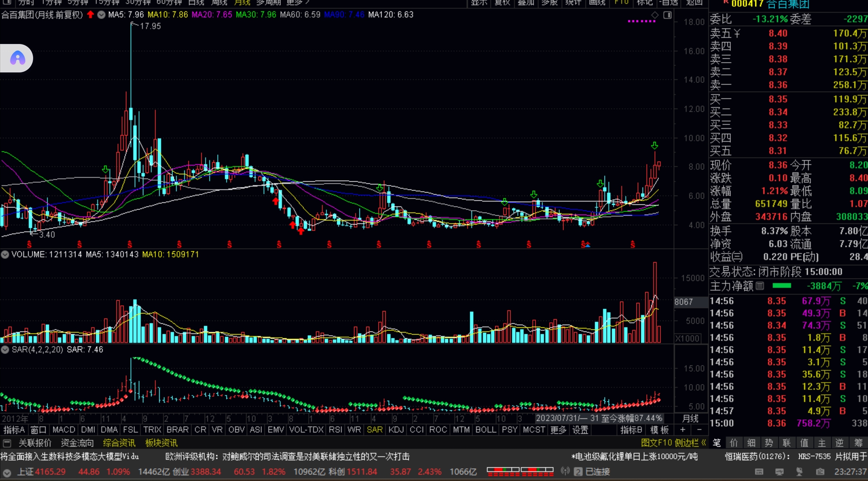Open the 图文F10 info page
868x481 pixels.
click(656, 443)
